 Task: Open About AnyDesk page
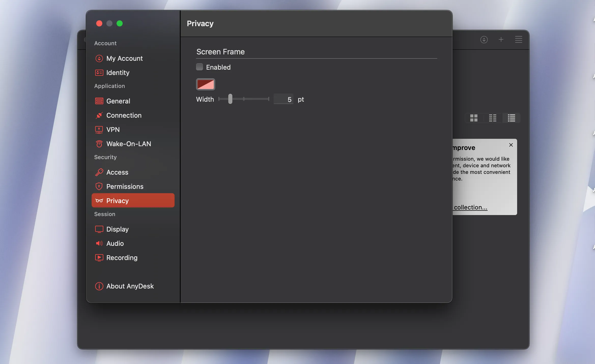pyautogui.click(x=130, y=286)
